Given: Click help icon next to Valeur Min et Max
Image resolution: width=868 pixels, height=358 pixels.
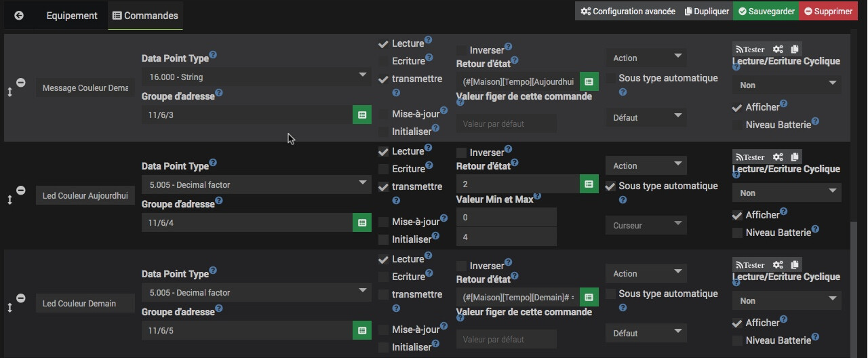Looking at the screenshot, I should pos(537,197).
